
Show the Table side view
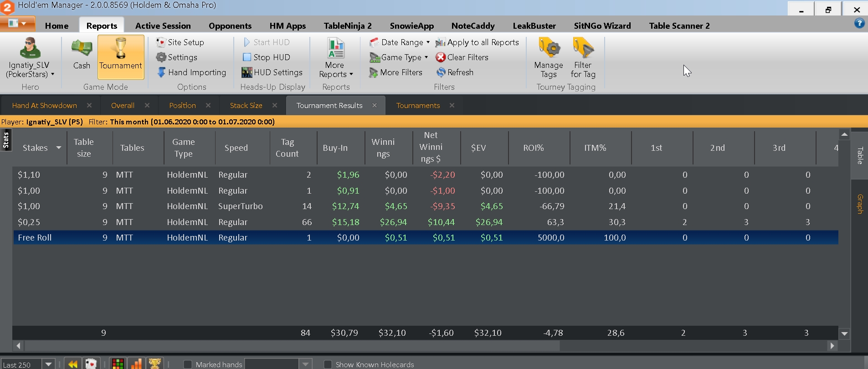[x=860, y=156]
